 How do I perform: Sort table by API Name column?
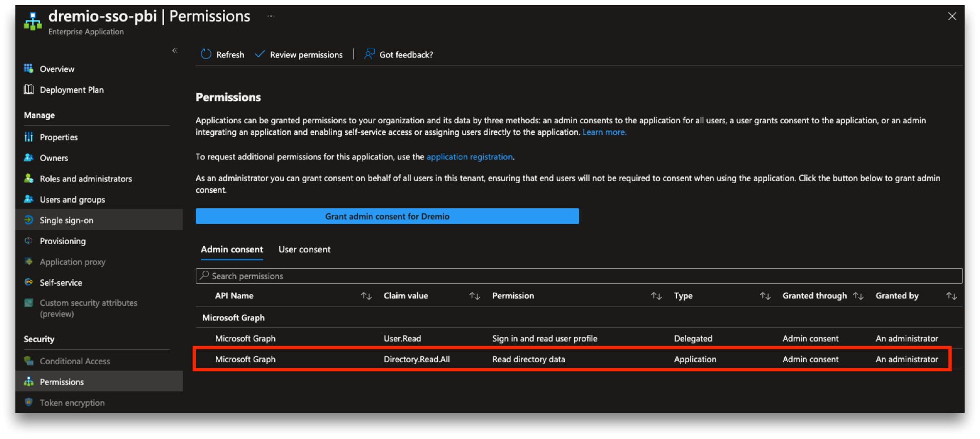[x=366, y=296]
